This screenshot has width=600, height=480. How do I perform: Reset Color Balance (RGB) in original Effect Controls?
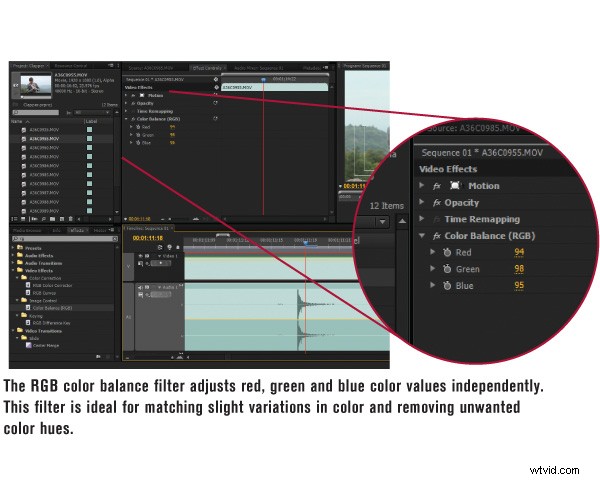pos(215,119)
